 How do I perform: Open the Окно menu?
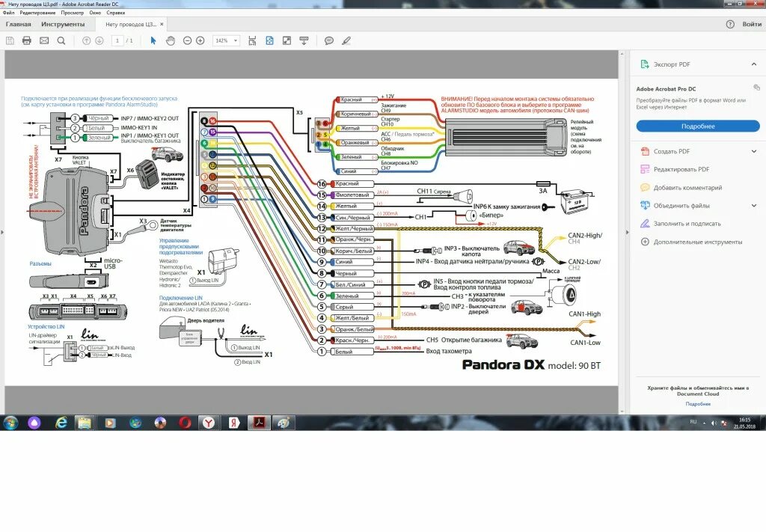(95, 13)
